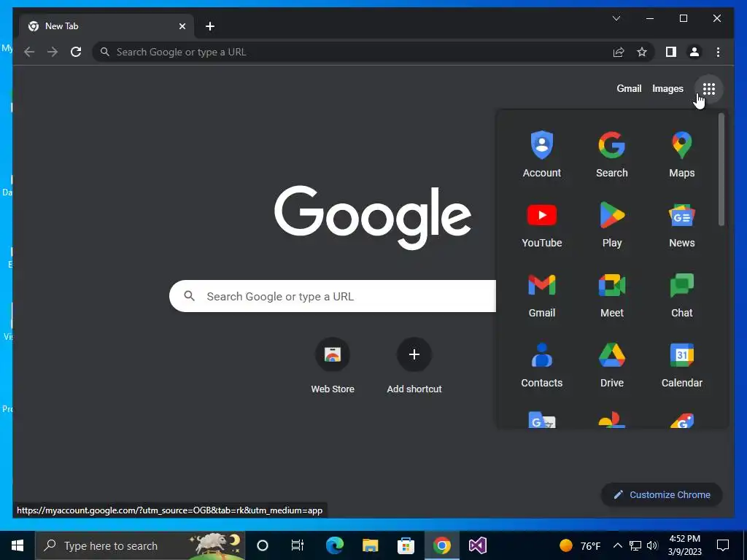Screen dimensions: 747x560
Task: Open Chrome three-dot menu
Action: [x=718, y=52]
